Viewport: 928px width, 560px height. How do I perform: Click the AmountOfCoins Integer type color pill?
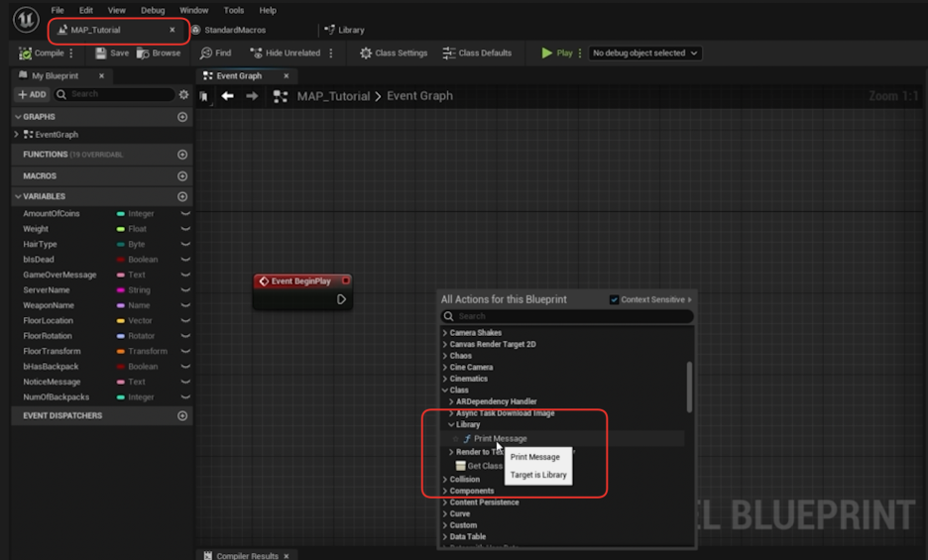click(121, 214)
